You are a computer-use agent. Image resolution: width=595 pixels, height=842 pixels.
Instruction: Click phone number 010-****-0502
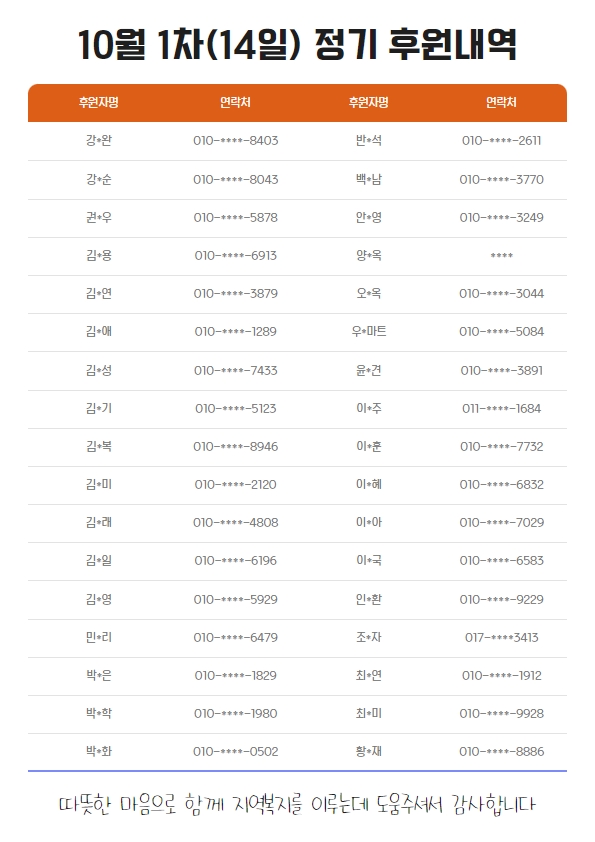[236, 752]
